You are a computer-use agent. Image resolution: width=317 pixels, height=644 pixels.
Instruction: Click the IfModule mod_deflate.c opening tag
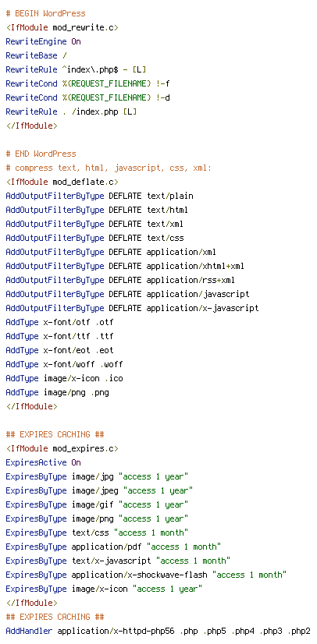tap(62, 182)
